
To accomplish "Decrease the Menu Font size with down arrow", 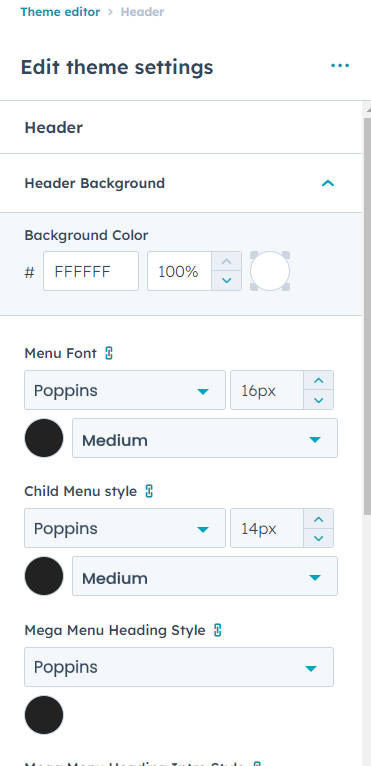I will (x=319, y=400).
